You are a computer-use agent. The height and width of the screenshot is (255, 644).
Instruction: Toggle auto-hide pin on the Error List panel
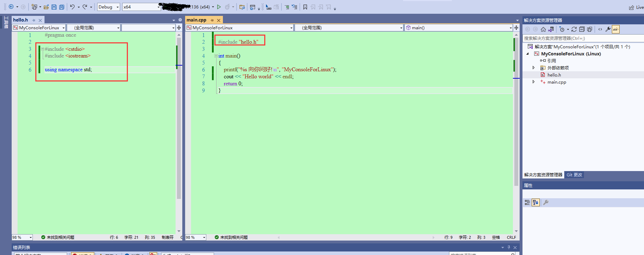(509, 247)
